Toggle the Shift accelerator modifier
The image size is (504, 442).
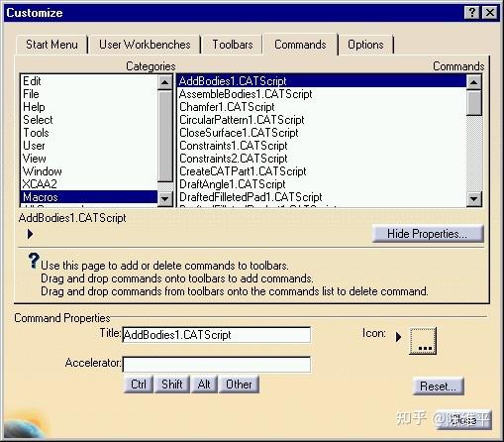click(171, 385)
